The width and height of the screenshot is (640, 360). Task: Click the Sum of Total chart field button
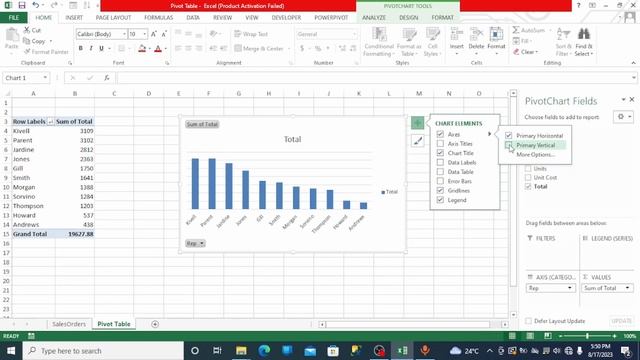click(202, 124)
